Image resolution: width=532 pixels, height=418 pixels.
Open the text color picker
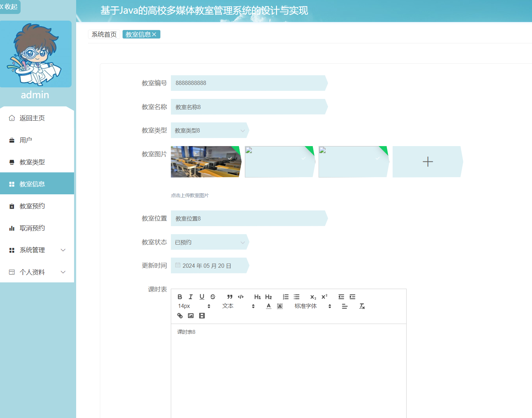tap(269, 306)
